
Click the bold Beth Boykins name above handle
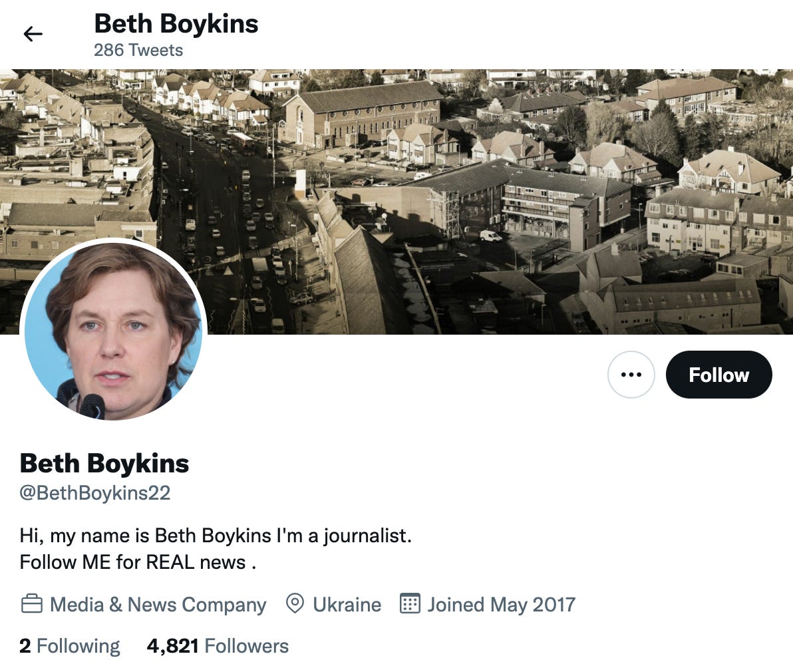pyautogui.click(x=104, y=463)
